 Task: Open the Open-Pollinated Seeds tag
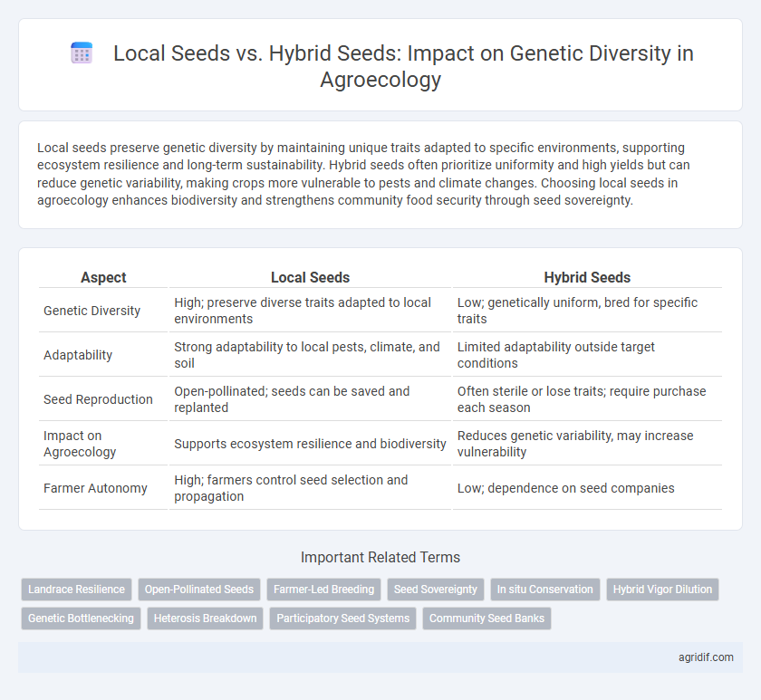click(199, 589)
